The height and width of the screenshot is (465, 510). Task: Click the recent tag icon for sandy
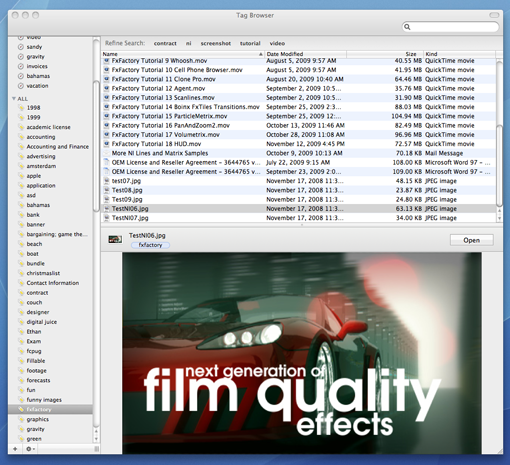pyautogui.click(x=21, y=47)
